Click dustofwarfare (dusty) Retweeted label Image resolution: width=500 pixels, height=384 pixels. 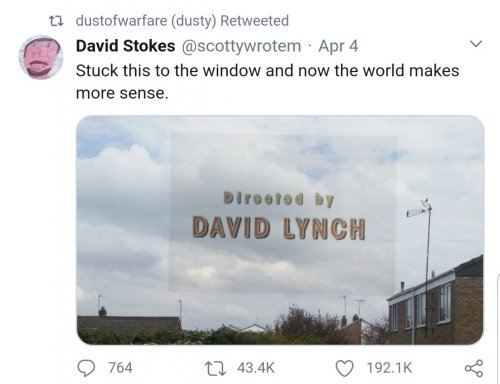[182, 21]
